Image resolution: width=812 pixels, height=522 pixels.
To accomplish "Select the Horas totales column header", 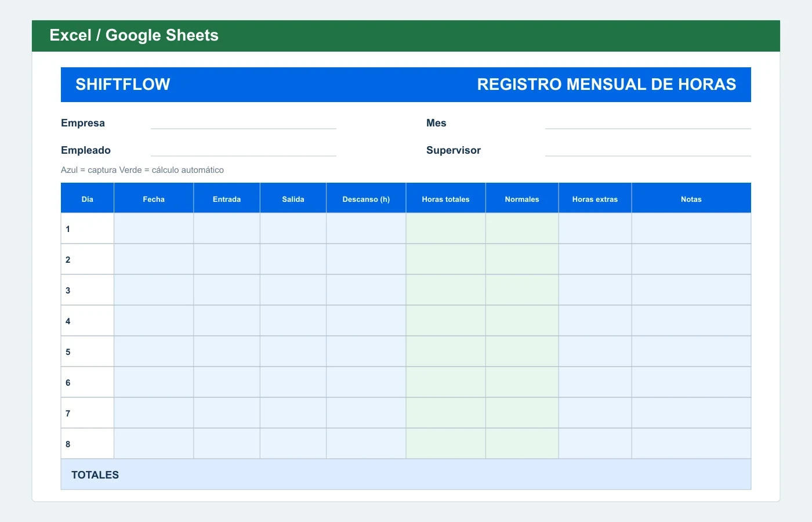I will 445,198.
